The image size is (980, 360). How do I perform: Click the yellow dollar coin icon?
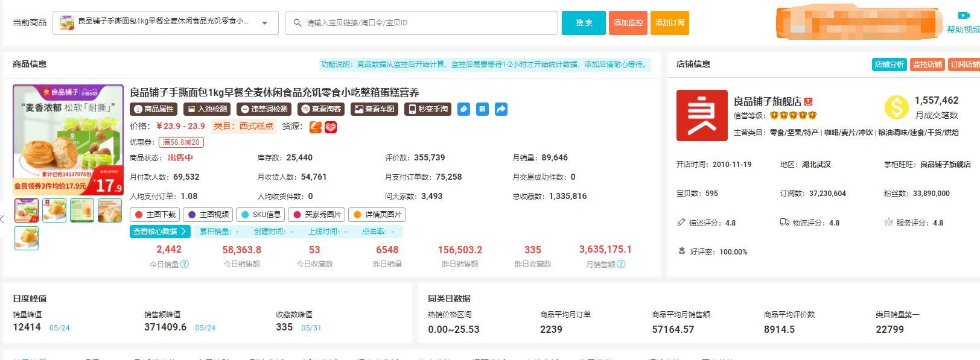click(897, 107)
